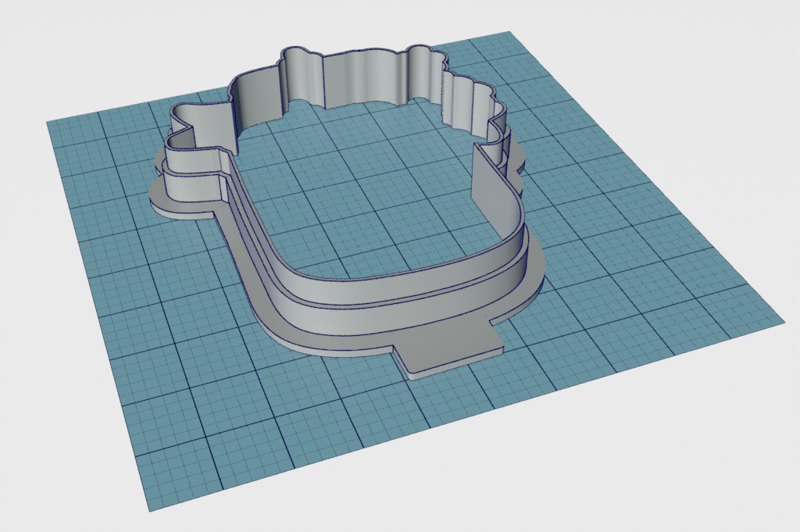Click the grid floor inside the cutter
Screen dimensions: 800x532
point(367,195)
